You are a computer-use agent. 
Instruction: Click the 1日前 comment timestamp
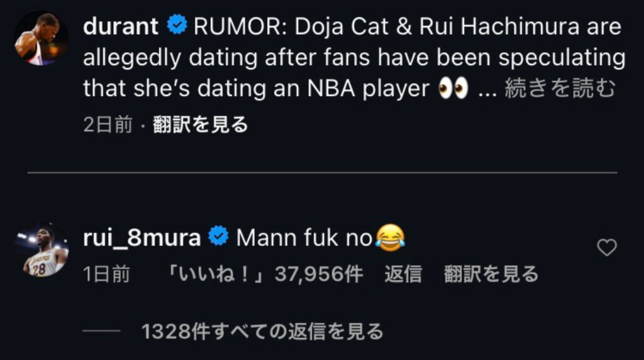click(107, 274)
